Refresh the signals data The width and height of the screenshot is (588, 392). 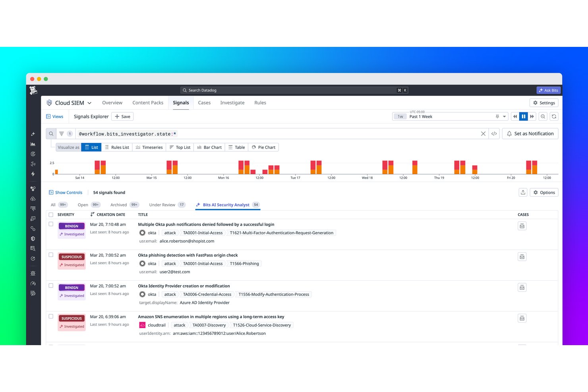554,116
